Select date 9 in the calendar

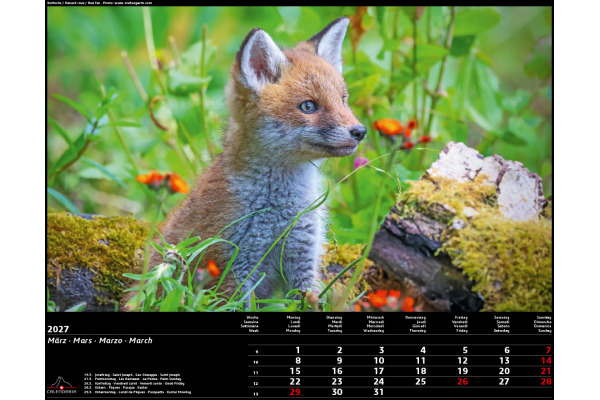click(339, 361)
